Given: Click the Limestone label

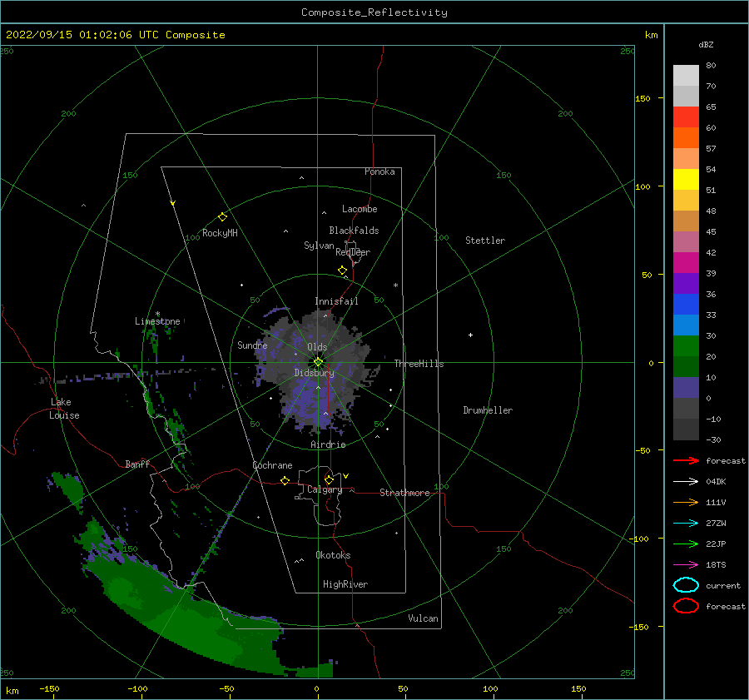Looking at the screenshot, I should [157, 321].
